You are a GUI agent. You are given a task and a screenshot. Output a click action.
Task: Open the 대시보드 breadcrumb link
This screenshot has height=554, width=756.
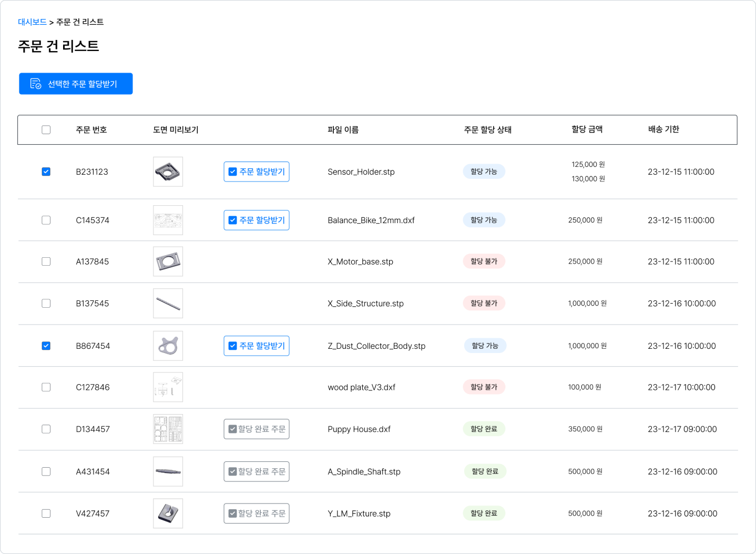click(32, 22)
